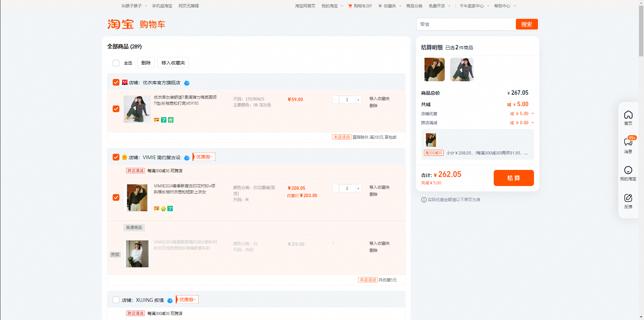Open 反馈 from the right sidebar
The image size is (644, 320).
(628, 201)
